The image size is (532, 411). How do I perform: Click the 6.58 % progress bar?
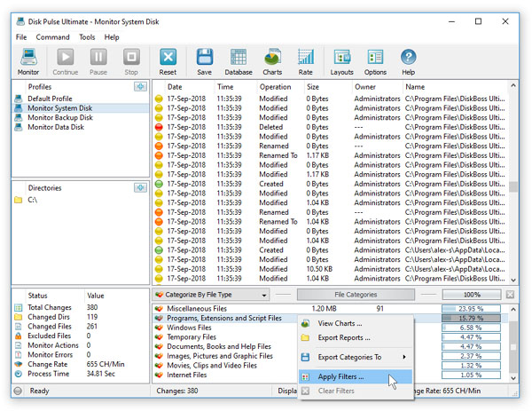[x=471, y=328]
